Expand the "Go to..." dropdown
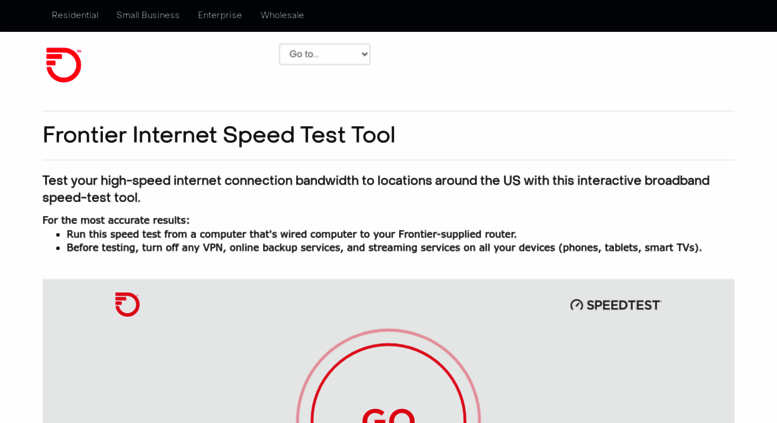 [x=325, y=54]
